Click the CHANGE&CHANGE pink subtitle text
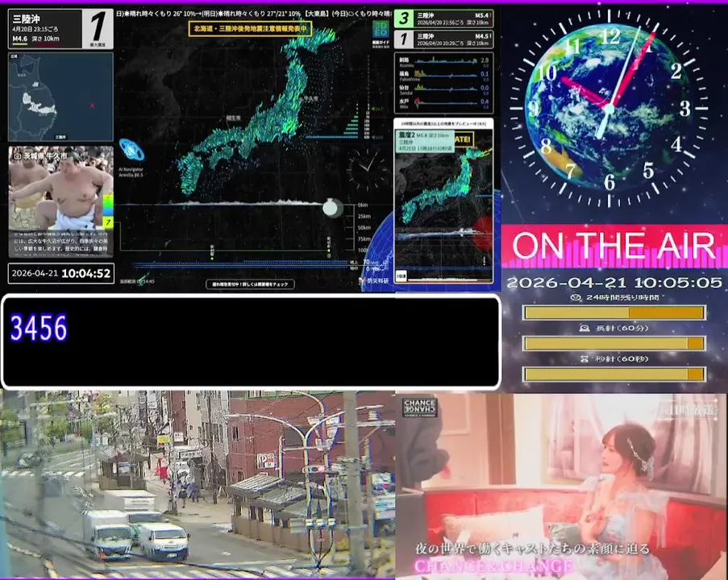The image size is (728, 580). tap(493, 567)
